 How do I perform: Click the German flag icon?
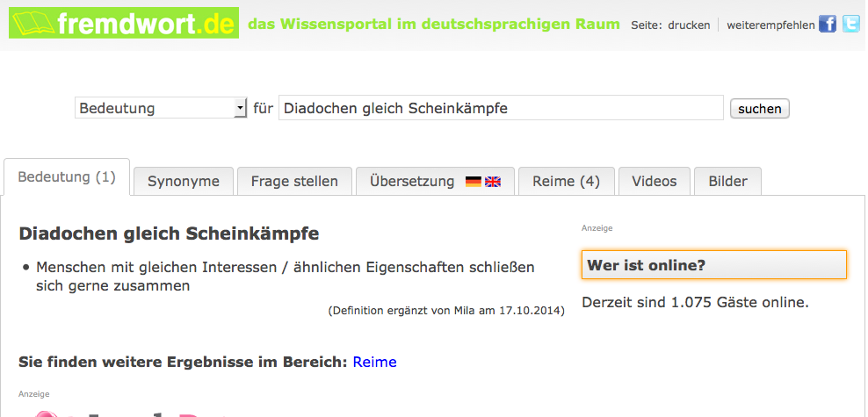[474, 182]
